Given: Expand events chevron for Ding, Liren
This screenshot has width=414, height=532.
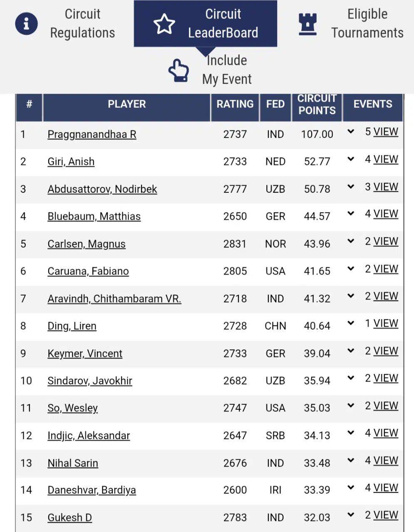Looking at the screenshot, I should click(351, 323).
